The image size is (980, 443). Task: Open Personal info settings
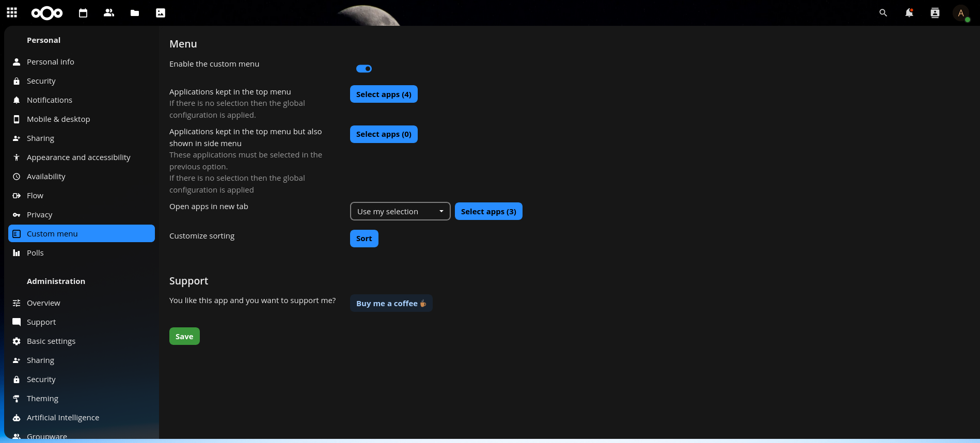pos(82,62)
